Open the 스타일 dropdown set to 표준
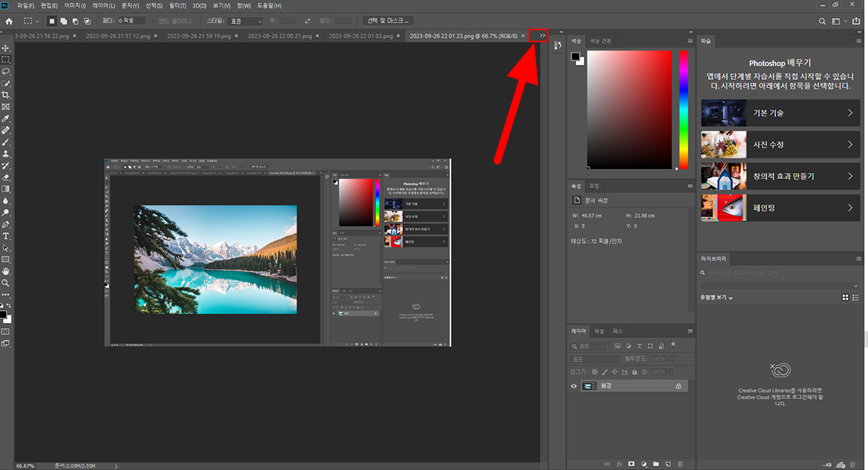The width and height of the screenshot is (868, 470). [245, 21]
